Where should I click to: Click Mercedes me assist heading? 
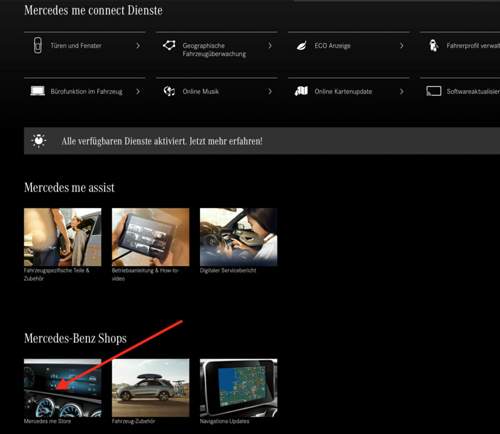point(69,187)
